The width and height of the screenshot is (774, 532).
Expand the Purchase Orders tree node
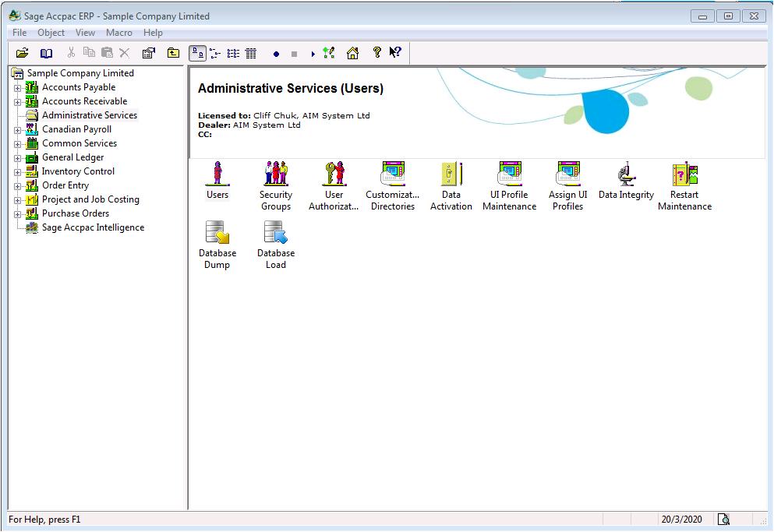point(17,214)
